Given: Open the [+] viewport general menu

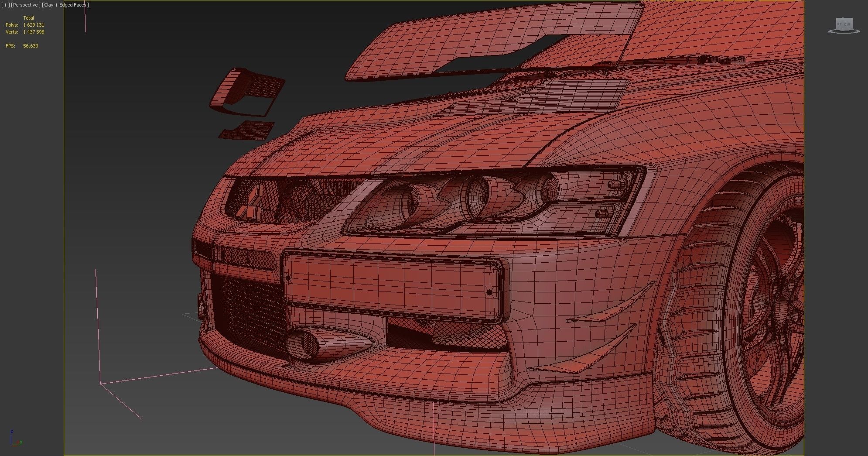Looking at the screenshot, I should click(5, 5).
